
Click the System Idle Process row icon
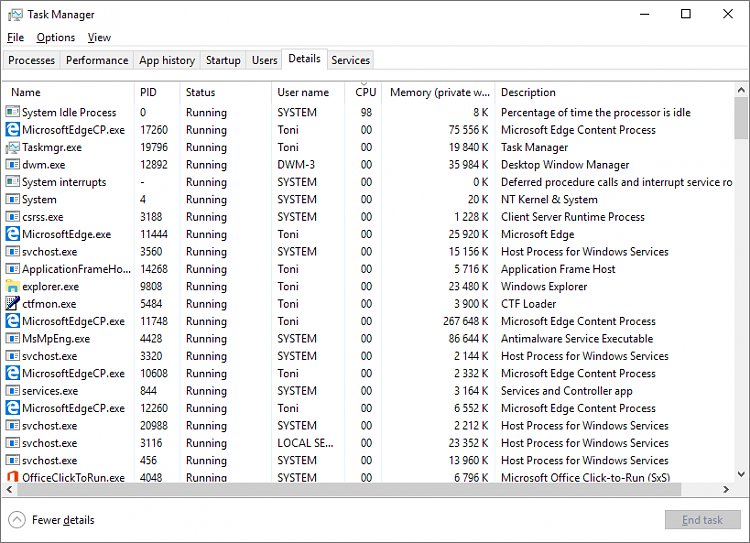(12, 112)
